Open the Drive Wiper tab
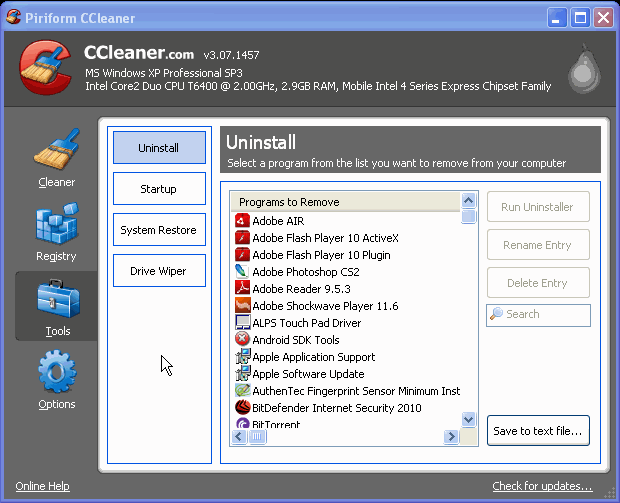The image size is (620, 503). pos(159,271)
